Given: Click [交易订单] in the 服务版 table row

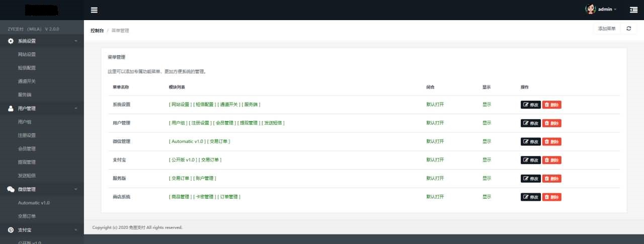Looking at the screenshot, I should pos(180,179).
